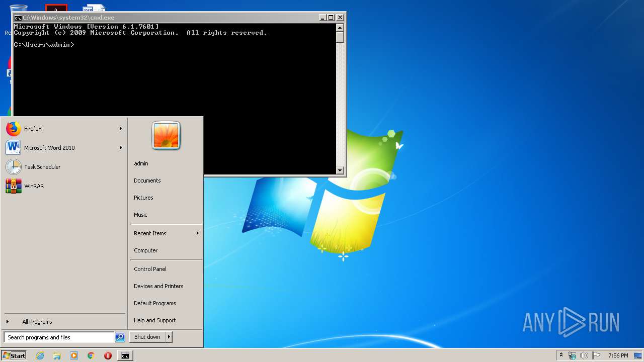Click the search magnifier button

point(120,337)
